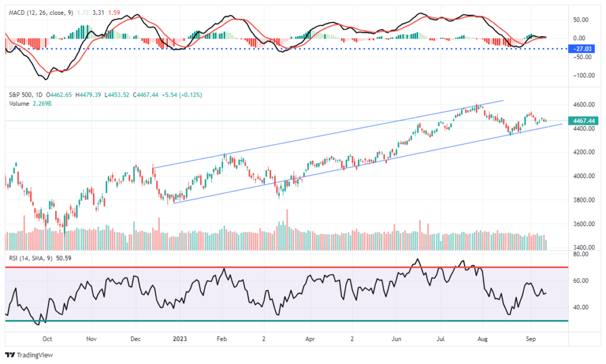The height and width of the screenshot is (364, 606).
Task: Click the Oct label on time axis
Action: 47,339
